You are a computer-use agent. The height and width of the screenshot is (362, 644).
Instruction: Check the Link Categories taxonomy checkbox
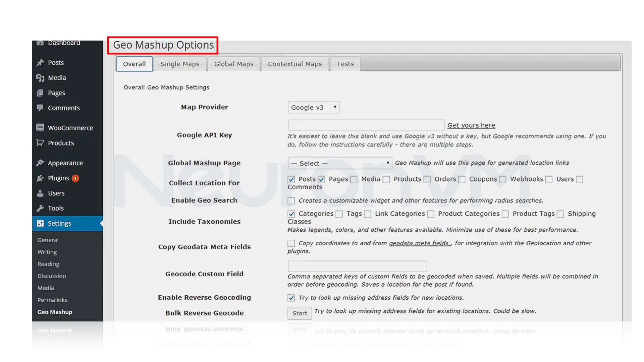click(x=368, y=214)
